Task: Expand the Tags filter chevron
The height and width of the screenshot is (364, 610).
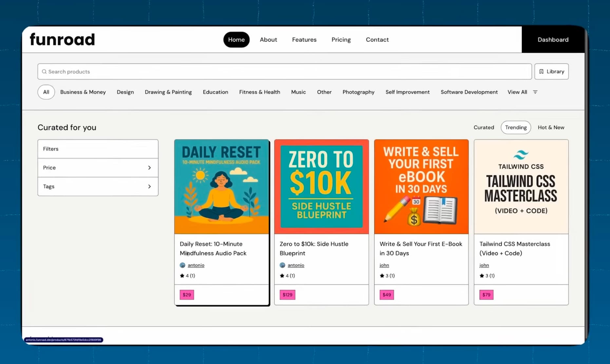Action: tap(149, 186)
